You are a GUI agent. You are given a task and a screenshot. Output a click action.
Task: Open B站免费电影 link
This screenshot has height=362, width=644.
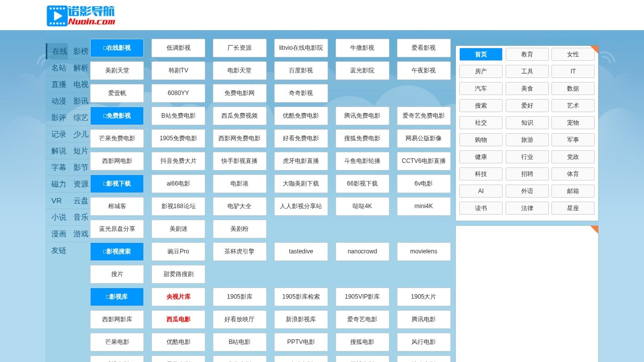(178, 116)
